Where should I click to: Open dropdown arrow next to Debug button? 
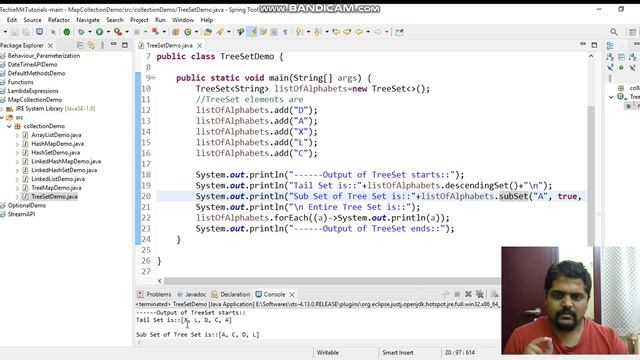pyautogui.click(x=89, y=32)
